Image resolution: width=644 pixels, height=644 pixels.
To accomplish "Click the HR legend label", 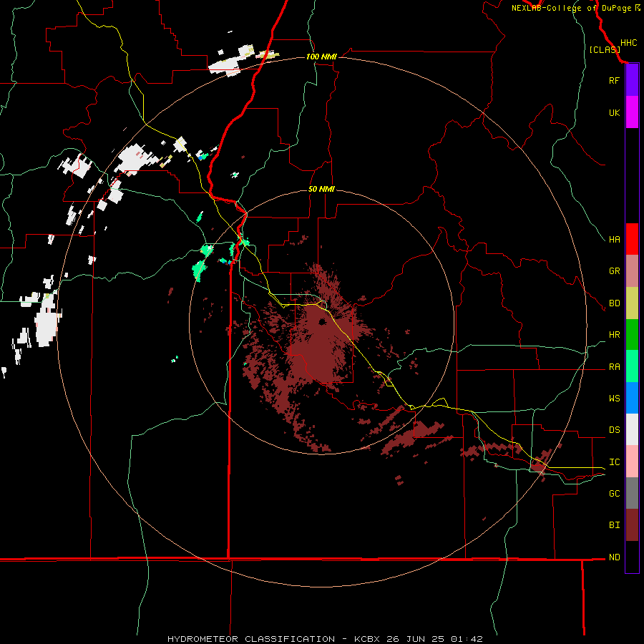I will [x=614, y=335].
